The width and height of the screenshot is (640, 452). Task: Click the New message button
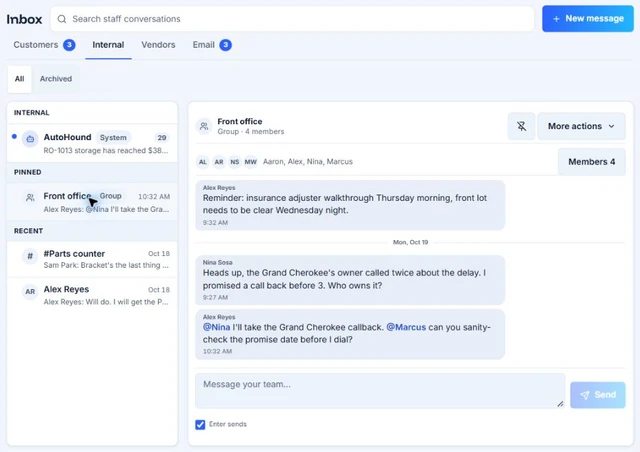click(588, 19)
